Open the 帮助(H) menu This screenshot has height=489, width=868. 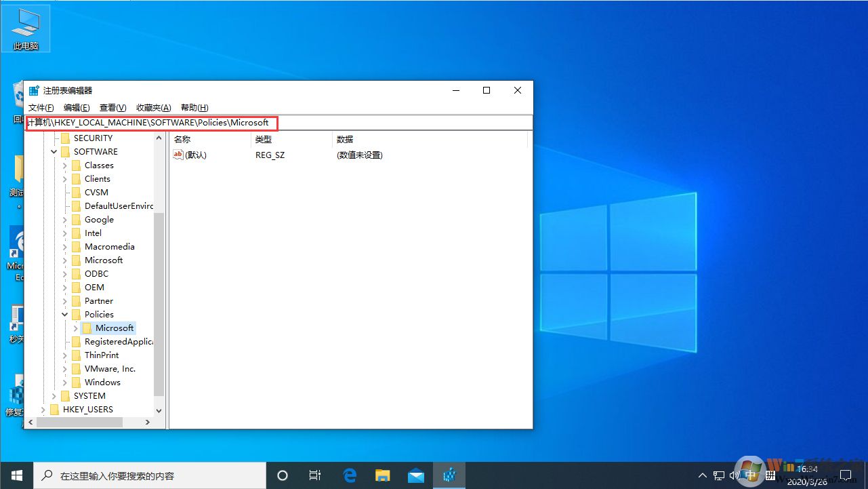tap(193, 107)
